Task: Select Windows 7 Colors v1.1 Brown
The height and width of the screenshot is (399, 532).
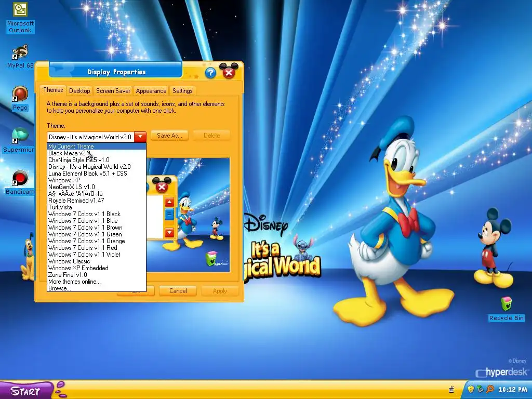Action: click(96, 228)
